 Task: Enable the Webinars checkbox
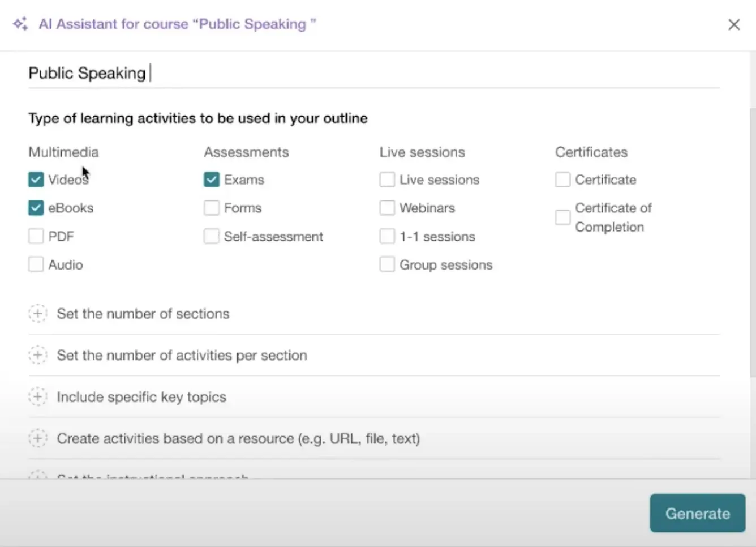coord(387,208)
